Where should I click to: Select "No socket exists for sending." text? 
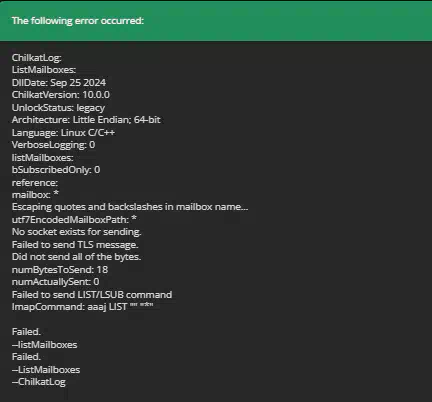76,232
